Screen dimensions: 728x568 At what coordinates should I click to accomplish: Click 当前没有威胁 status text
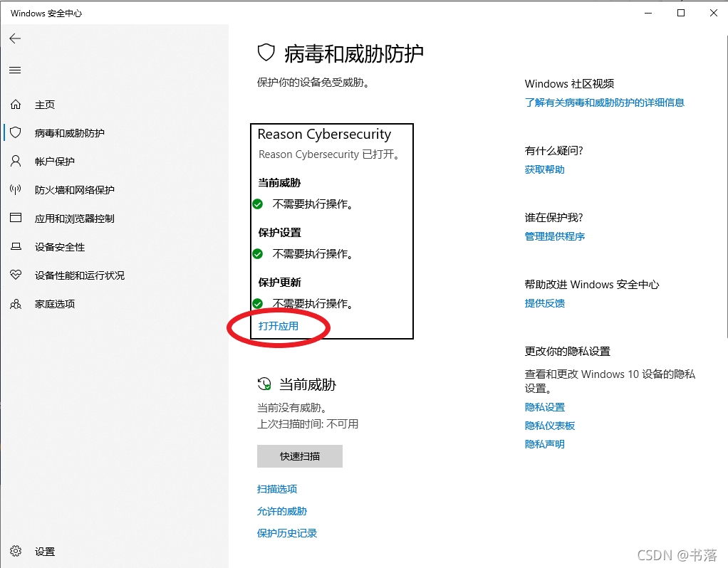[x=292, y=407]
